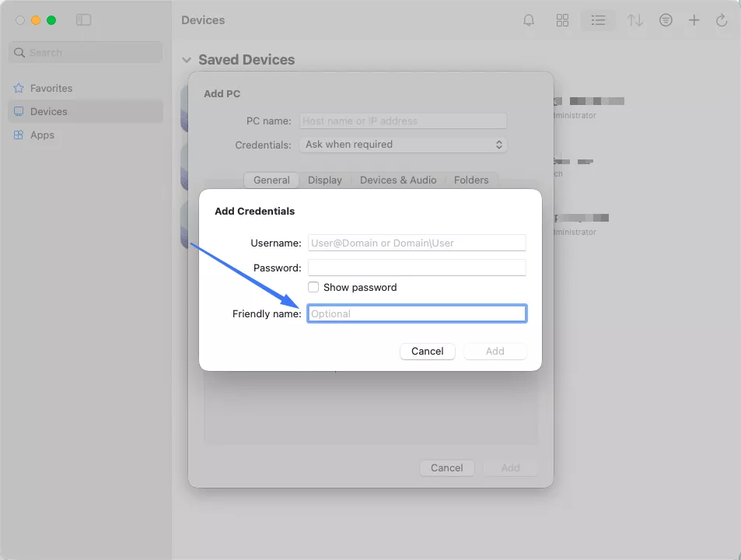Switch to list view layout
Image resolution: width=741 pixels, height=560 pixels.
(598, 21)
